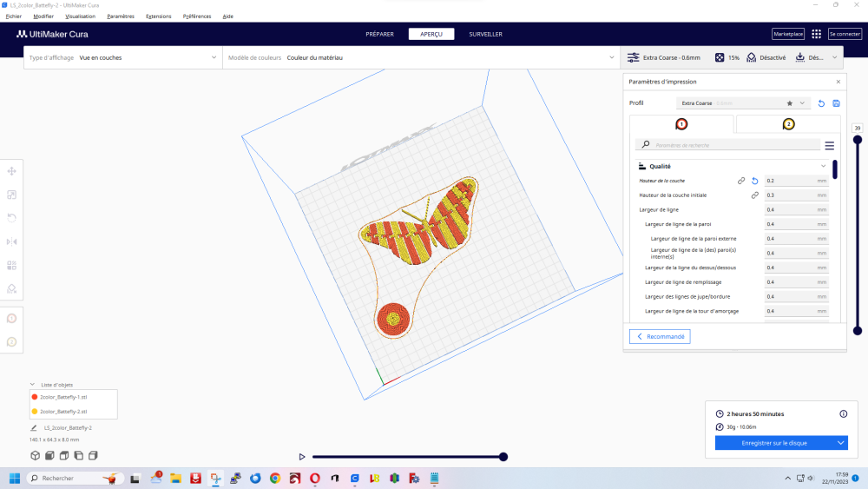This screenshot has height=489, width=868.
Task: Click Enregistrer sur le disque
Action: pyautogui.click(x=774, y=443)
